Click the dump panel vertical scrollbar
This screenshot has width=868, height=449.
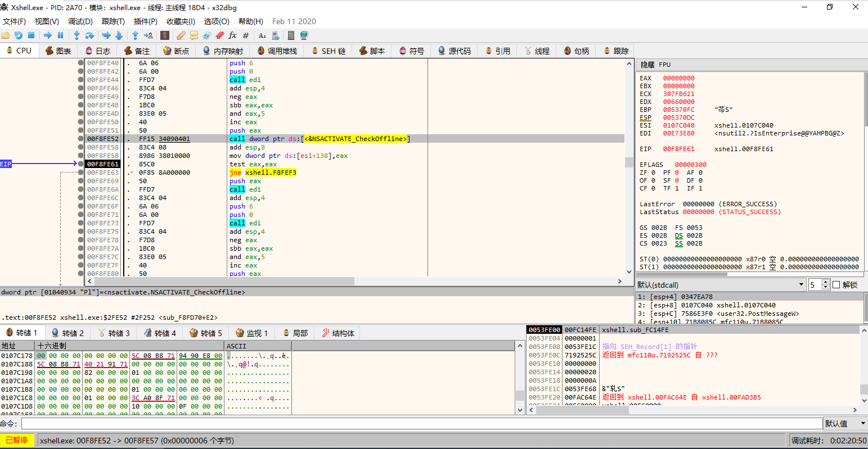point(520,378)
